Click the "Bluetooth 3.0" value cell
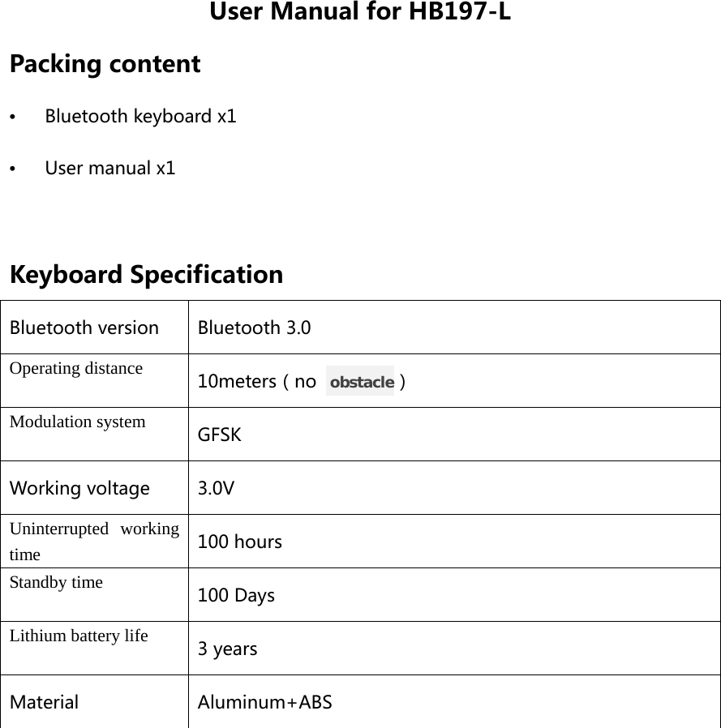Viewport: 721px width, 728px height. click(x=254, y=328)
